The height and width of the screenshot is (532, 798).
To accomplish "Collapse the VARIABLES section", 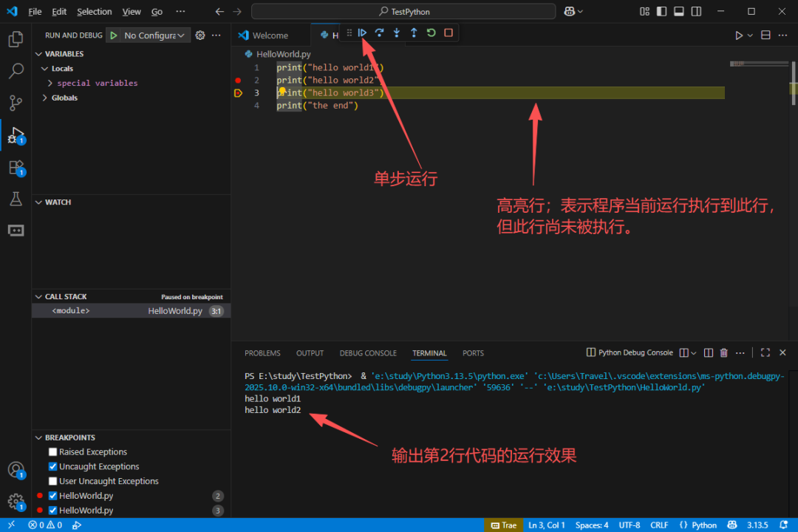I will point(38,53).
